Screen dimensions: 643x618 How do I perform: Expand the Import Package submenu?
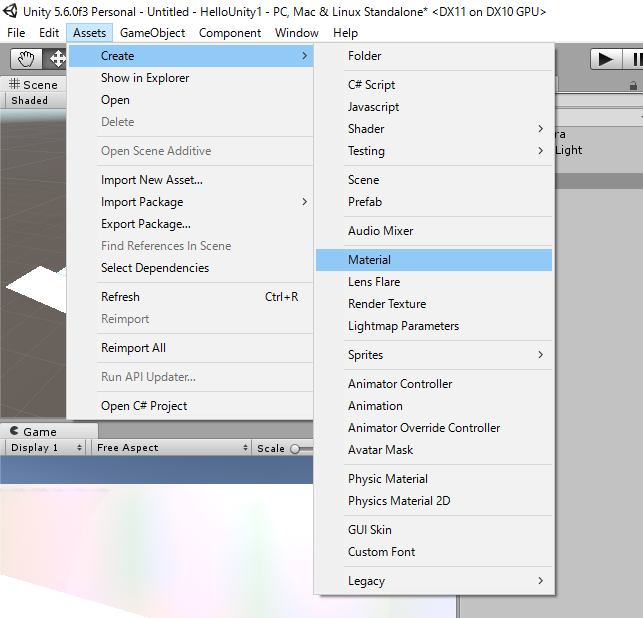(x=191, y=202)
